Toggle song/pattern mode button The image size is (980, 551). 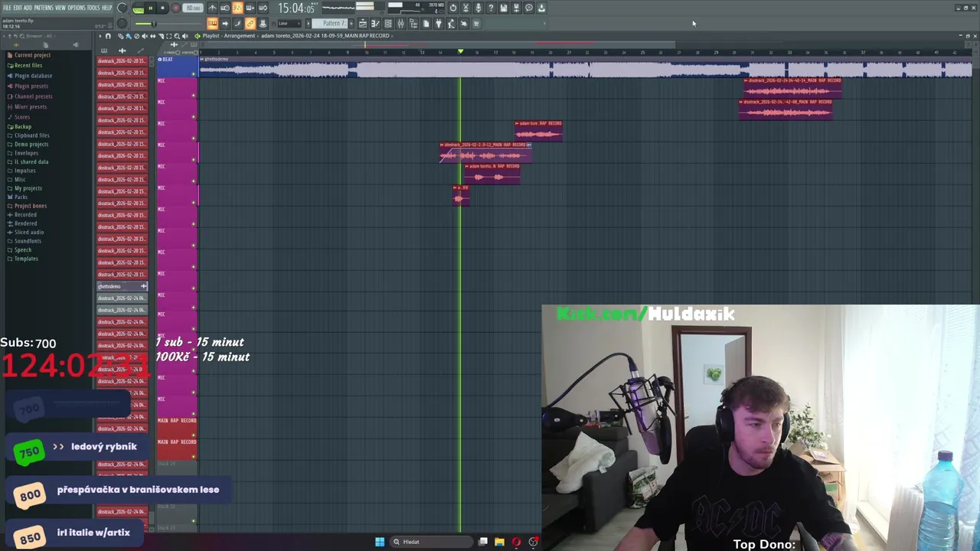(x=138, y=8)
